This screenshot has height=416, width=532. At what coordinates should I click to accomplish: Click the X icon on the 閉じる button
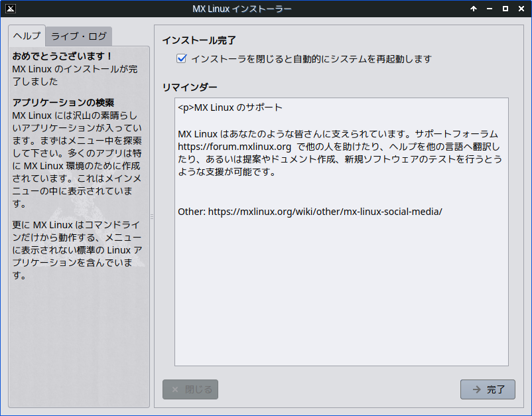(x=175, y=389)
